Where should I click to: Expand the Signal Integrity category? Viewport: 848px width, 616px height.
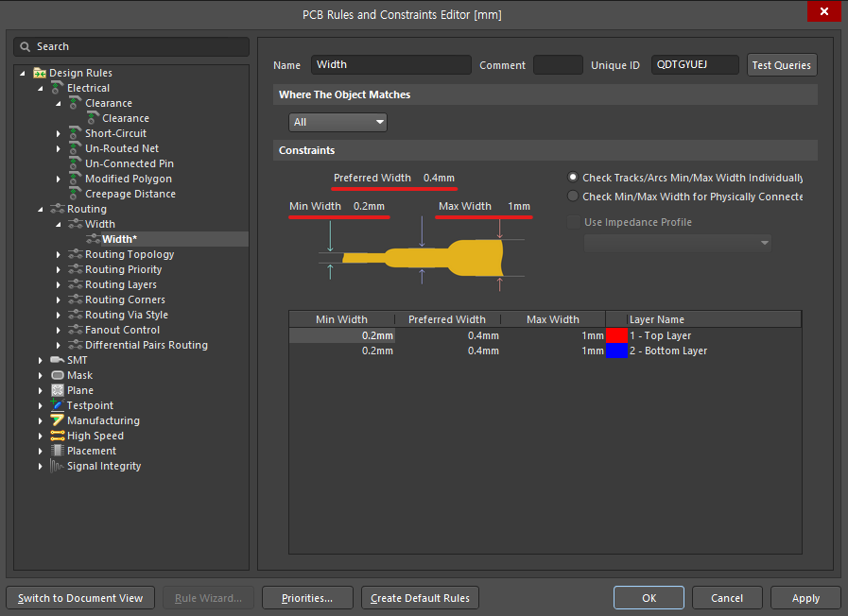tap(40, 466)
